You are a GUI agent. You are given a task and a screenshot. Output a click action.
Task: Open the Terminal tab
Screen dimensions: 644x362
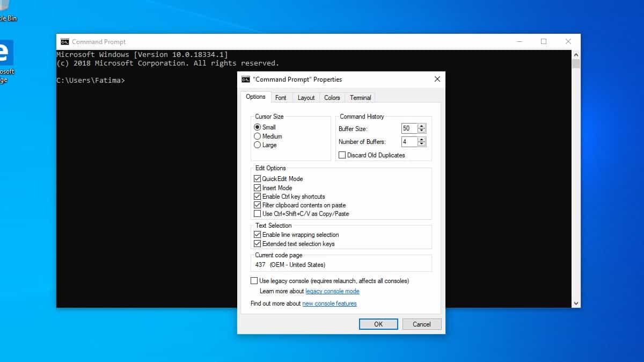[360, 98]
